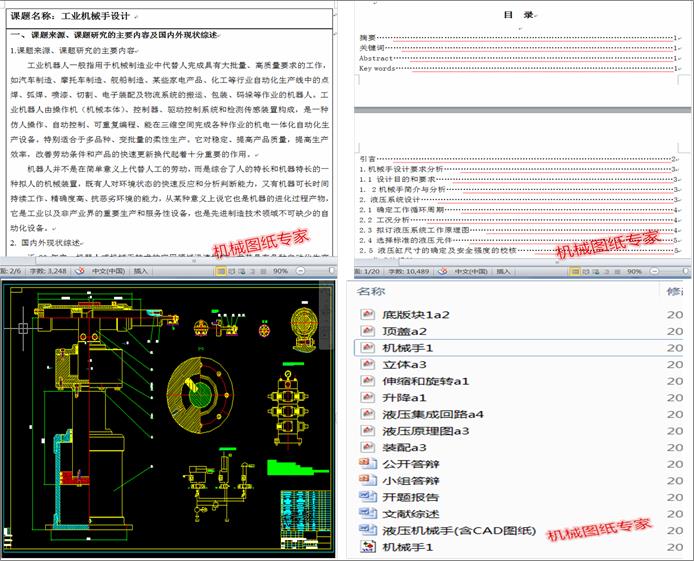Select Full Screen Reading view in right Word window

(x=586, y=271)
